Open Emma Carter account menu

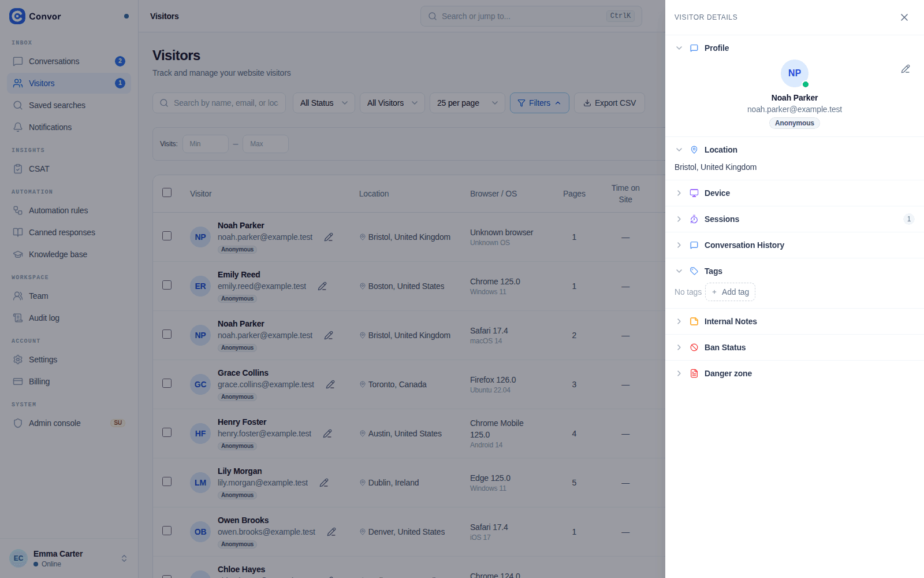click(69, 558)
